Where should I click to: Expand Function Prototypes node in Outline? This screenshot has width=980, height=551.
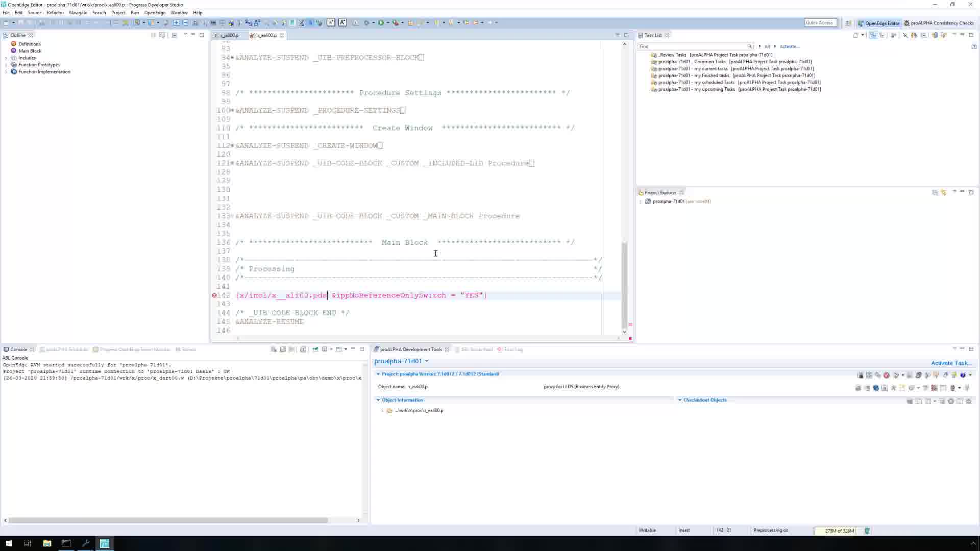point(6,65)
